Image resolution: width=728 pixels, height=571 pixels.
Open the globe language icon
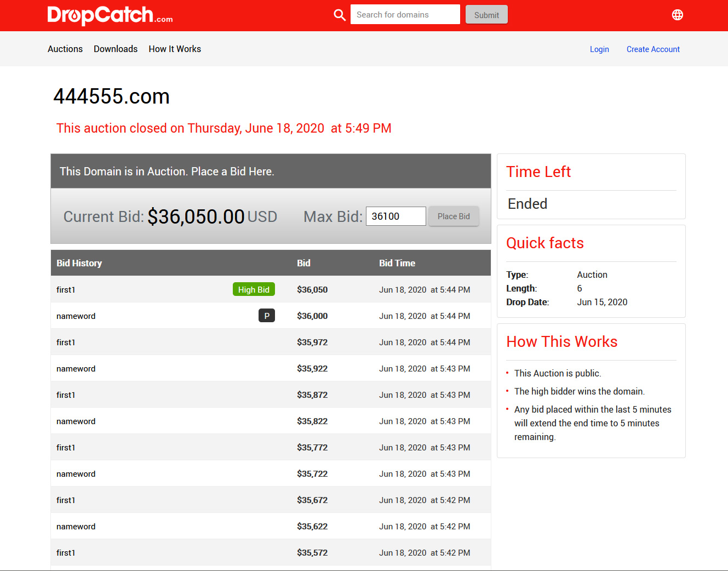coord(678,15)
